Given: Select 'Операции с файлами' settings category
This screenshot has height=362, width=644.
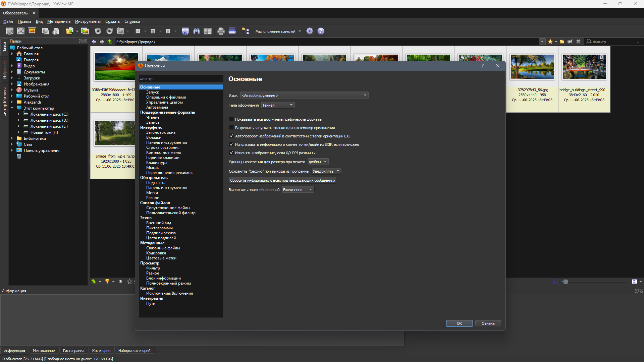Looking at the screenshot, I should click(x=166, y=97).
